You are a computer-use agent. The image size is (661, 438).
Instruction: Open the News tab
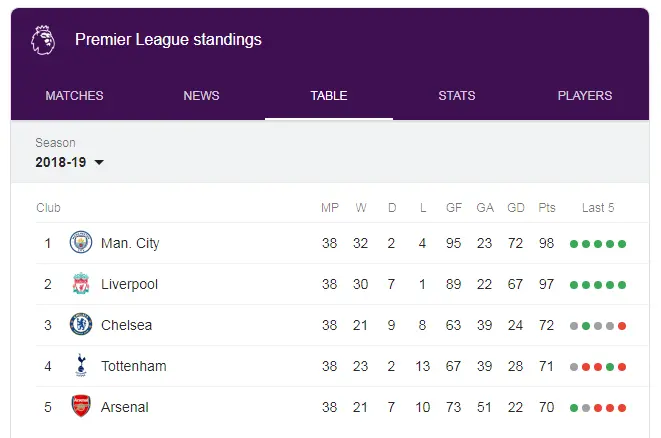point(201,96)
